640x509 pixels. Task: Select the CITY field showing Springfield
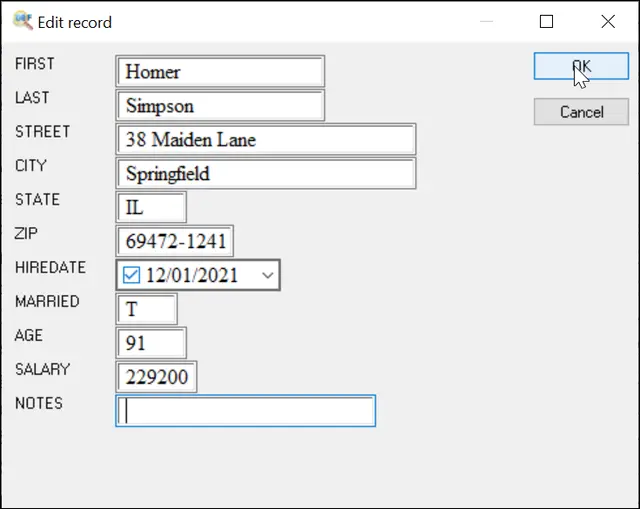[266, 173]
